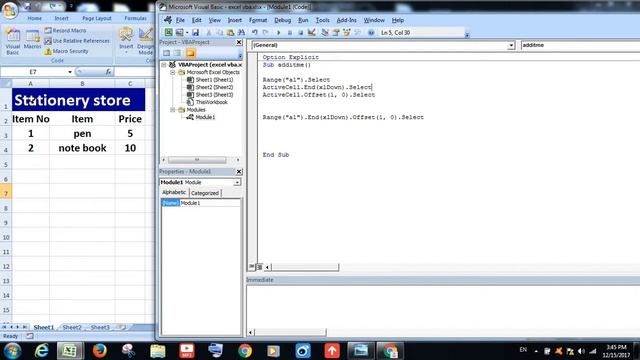Open the Module1 properties object dropdown

[237, 182]
